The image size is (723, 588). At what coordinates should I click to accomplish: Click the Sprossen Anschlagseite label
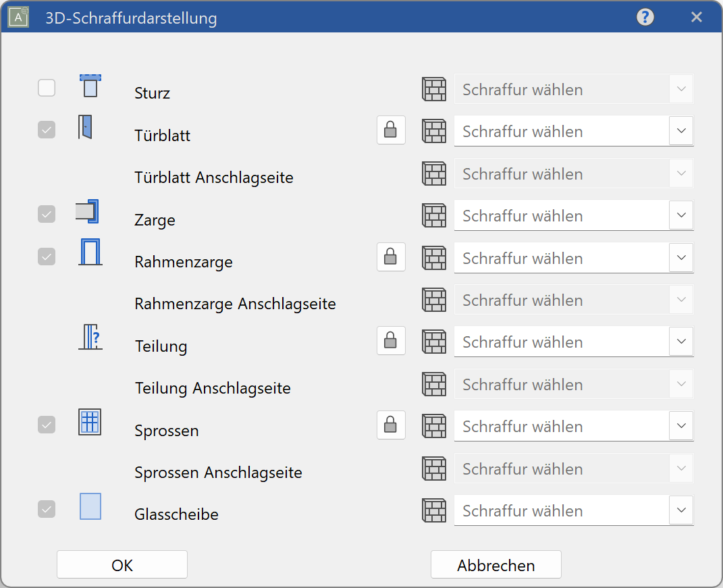(218, 473)
